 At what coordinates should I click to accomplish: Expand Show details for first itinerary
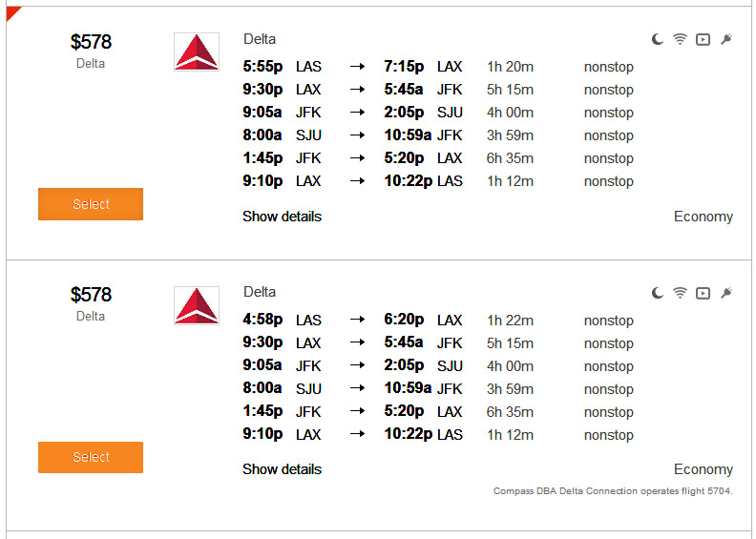coord(282,217)
